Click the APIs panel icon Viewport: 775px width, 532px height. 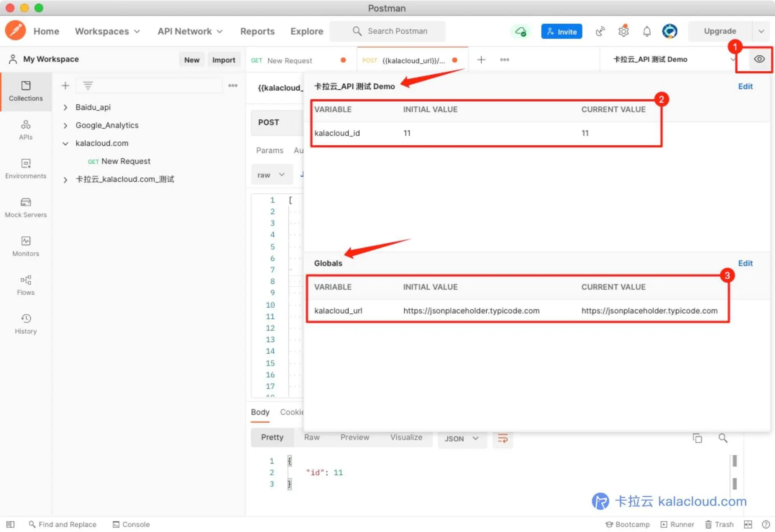coord(25,128)
